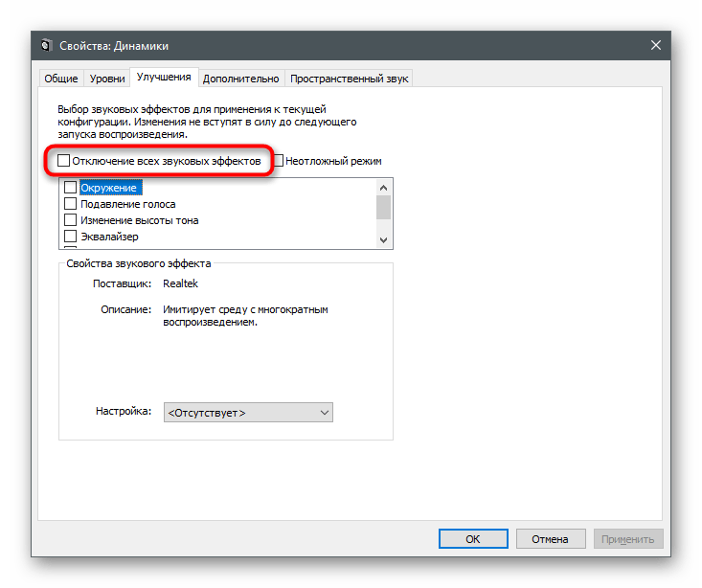702x588 pixels.
Task: Close the Свойства: Динамики dialog
Action: [x=655, y=45]
